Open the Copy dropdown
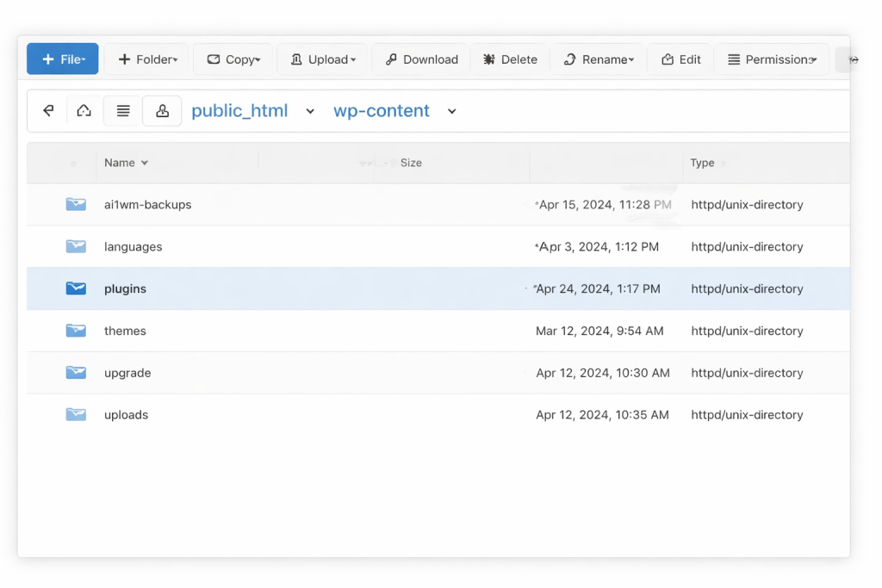 coord(233,59)
